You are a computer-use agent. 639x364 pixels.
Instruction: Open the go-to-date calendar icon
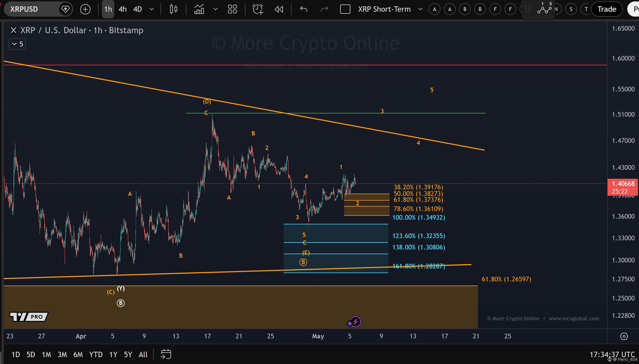tap(166, 354)
